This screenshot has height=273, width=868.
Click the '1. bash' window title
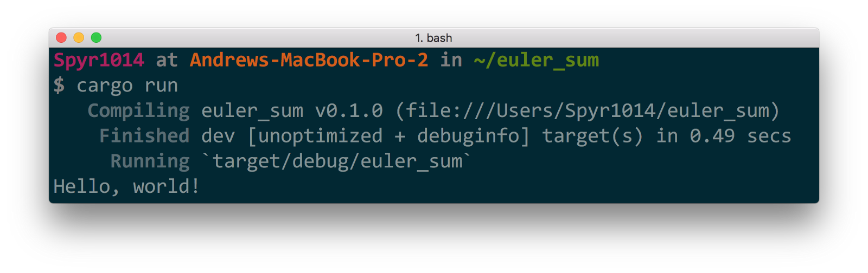433,38
